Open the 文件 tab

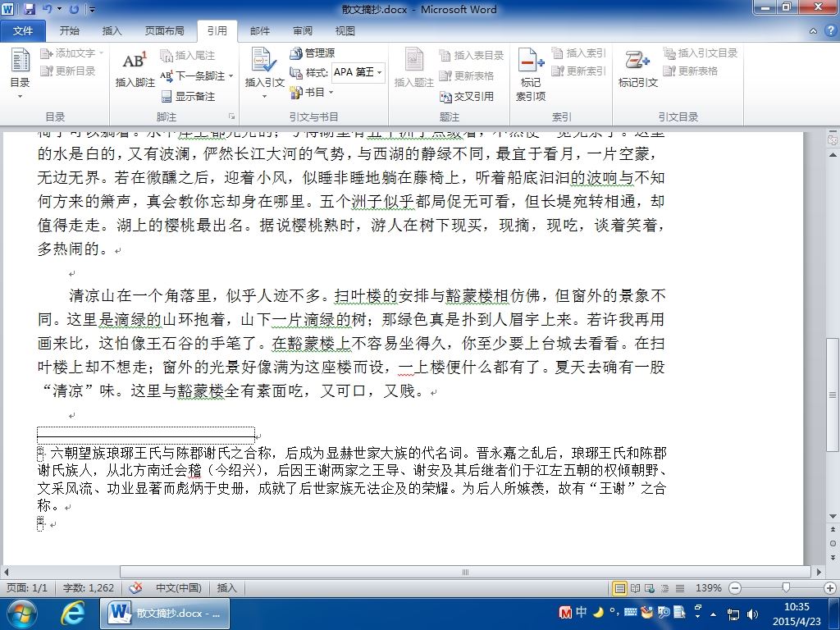point(22,30)
